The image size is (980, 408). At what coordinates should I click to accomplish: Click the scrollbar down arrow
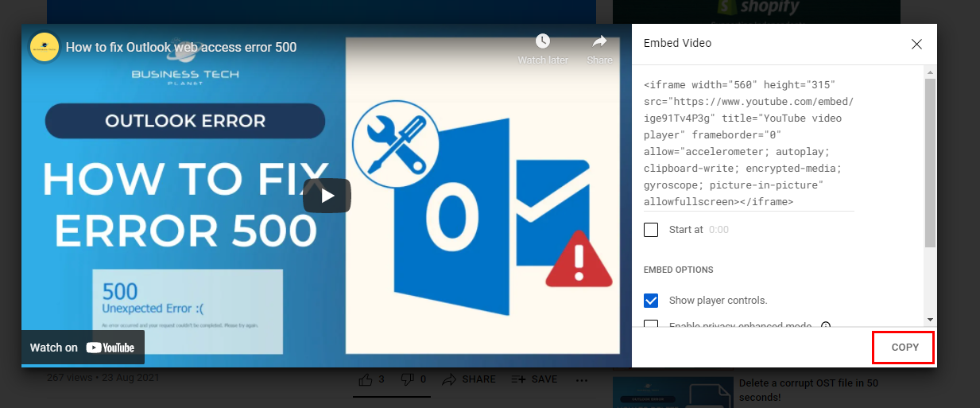click(x=930, y=320)
